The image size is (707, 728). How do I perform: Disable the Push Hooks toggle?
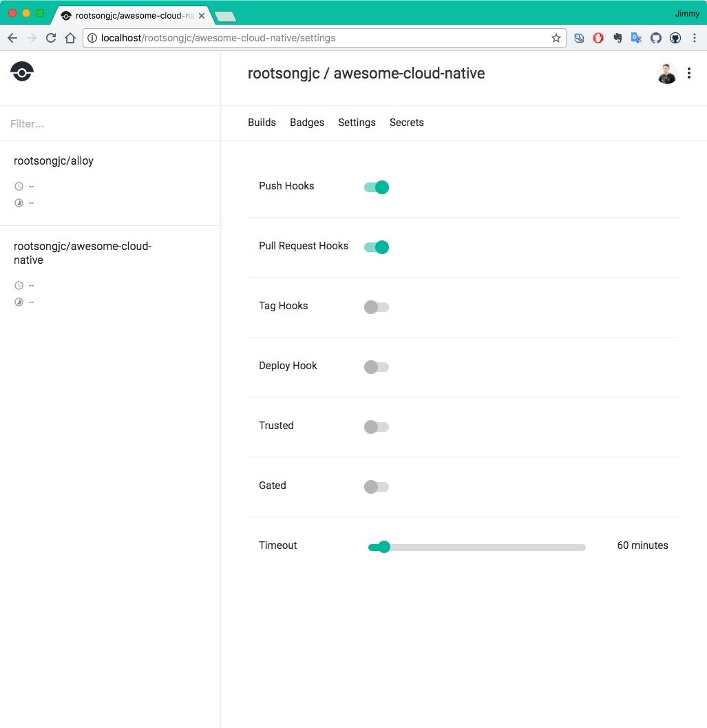click(377, 187)
